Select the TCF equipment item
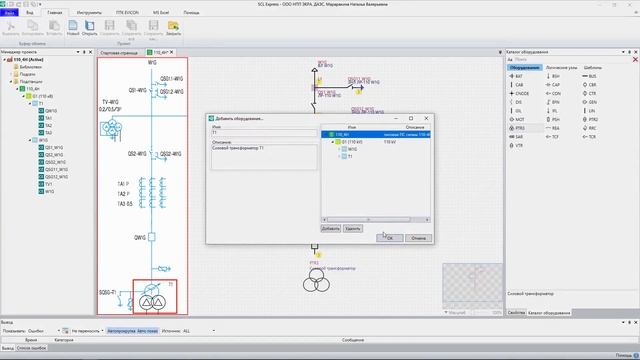Screen dimensions: 640x360 click(x=552, y=137)
